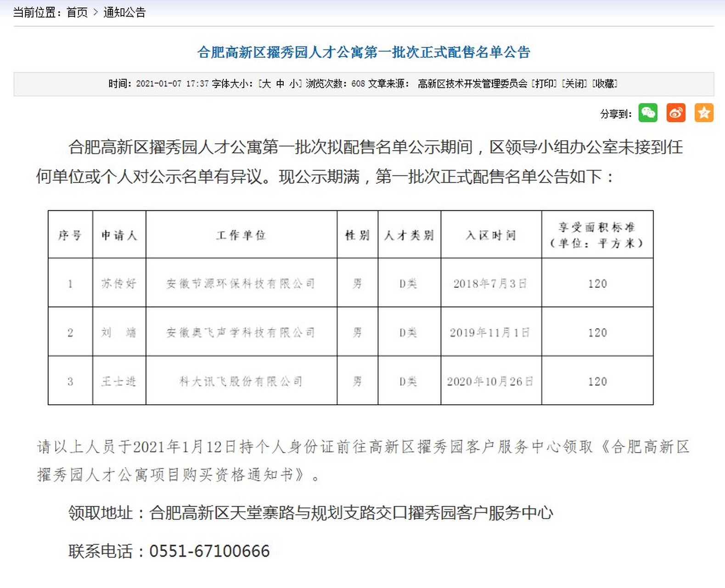The width and height of the screenshot is (725, 588).
Task: Select gender 男 in 王士进's row
Action: pos(357,381)
